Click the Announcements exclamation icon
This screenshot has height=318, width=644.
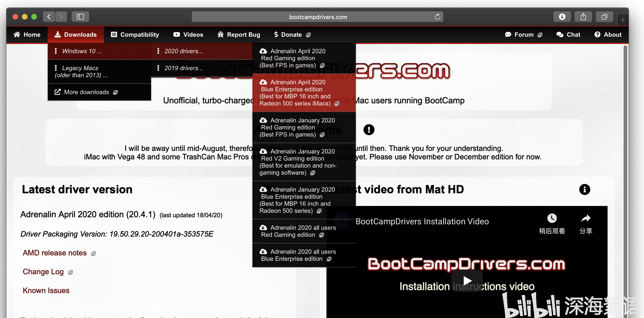point(369,130)
